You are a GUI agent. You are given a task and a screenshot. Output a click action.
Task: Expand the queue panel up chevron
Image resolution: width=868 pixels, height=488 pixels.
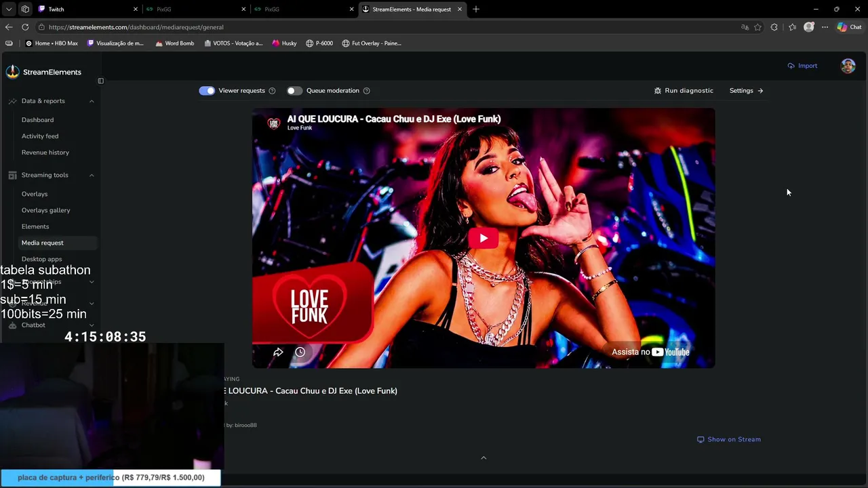484,458
